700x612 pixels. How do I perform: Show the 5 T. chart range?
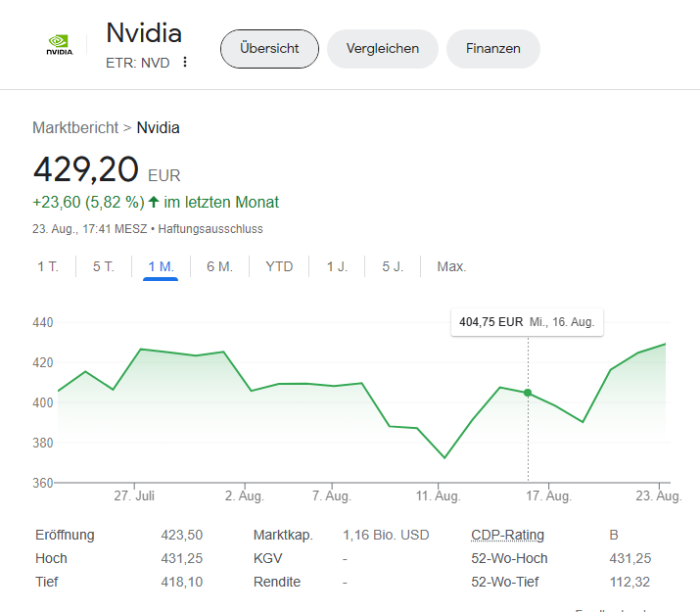click(x=104, y=266)
